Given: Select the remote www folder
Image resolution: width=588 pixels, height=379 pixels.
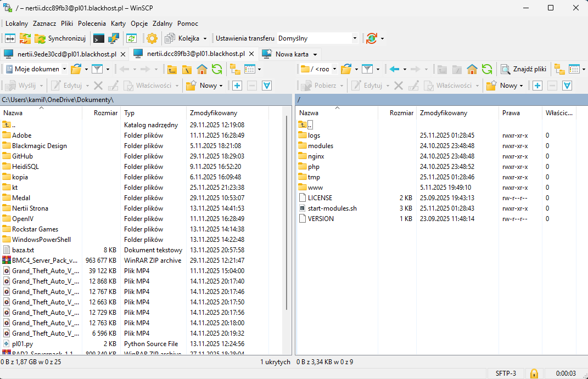Looking at the screenshot, I should click(x=315, y=187).
